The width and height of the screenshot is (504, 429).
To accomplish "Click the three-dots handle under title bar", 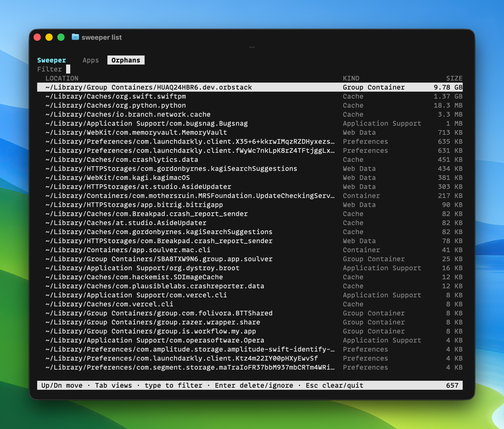I will [x=252, y=47].
